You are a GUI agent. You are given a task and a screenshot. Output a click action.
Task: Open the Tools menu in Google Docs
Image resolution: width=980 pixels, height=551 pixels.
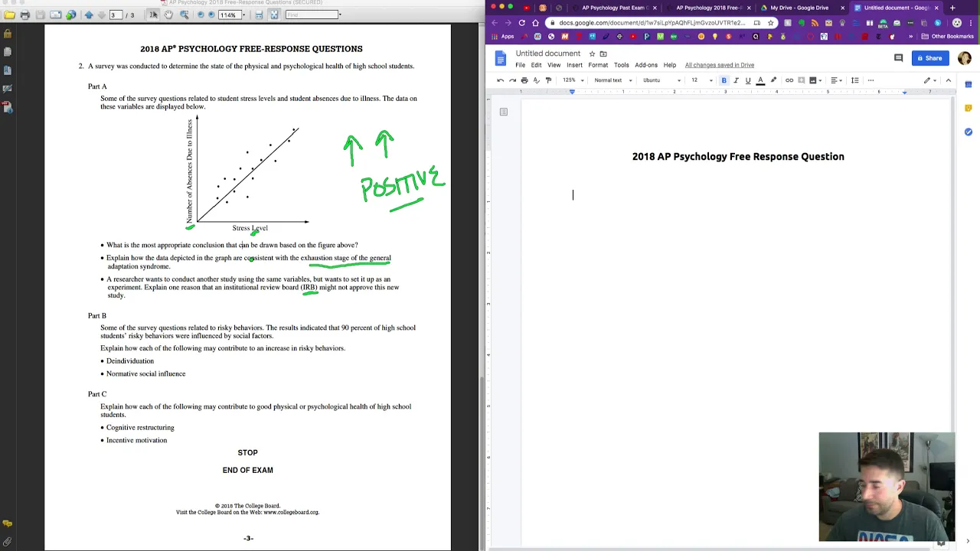[621, 65]
